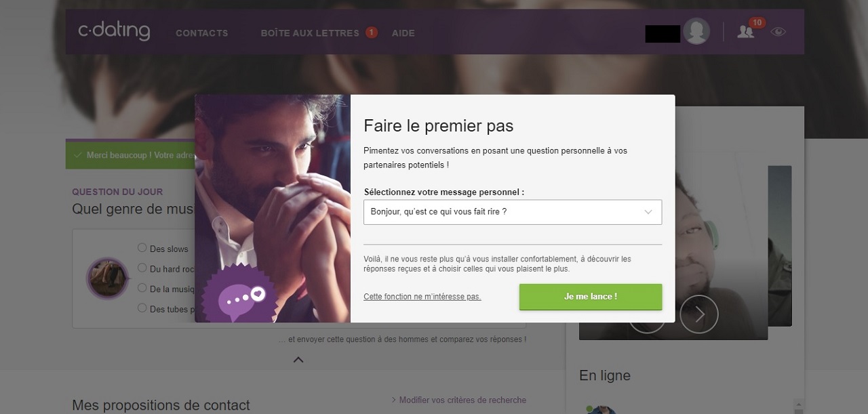Collapse the question section with up chevron

(298, 360)
